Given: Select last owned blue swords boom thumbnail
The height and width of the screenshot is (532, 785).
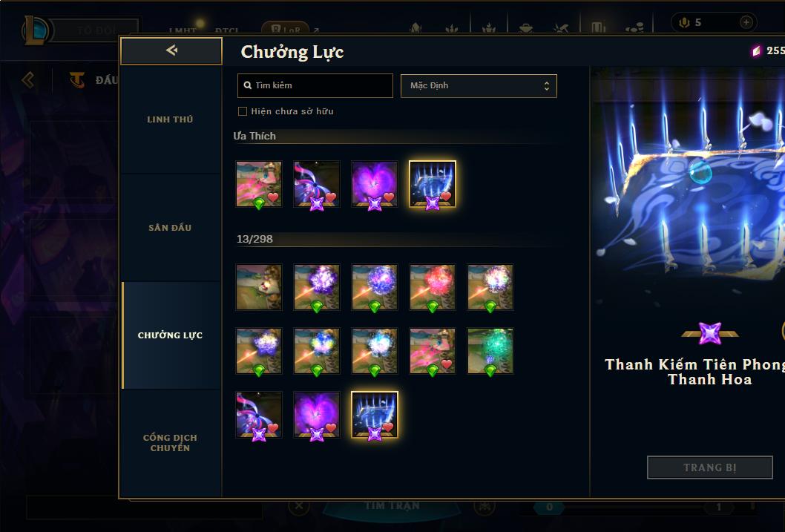Looking at the screenshot, I should pos(375,415).
